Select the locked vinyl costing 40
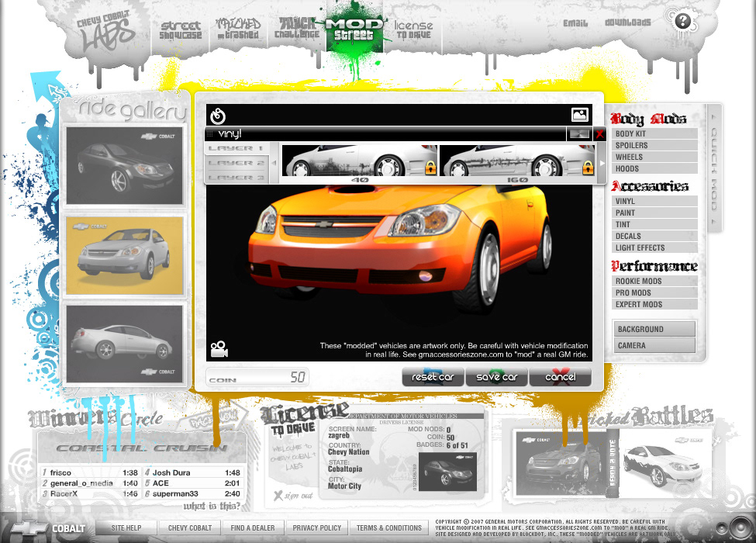 tap(359, 161)
